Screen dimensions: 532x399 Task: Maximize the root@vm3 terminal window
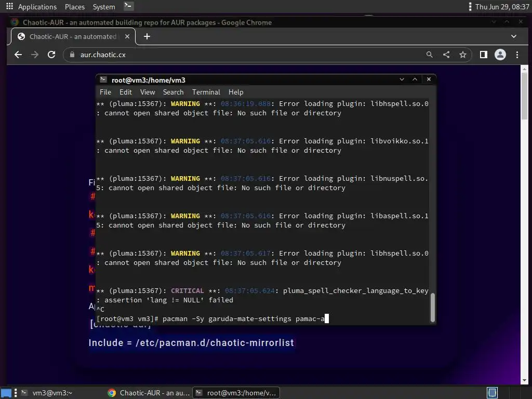coord(415,79)
